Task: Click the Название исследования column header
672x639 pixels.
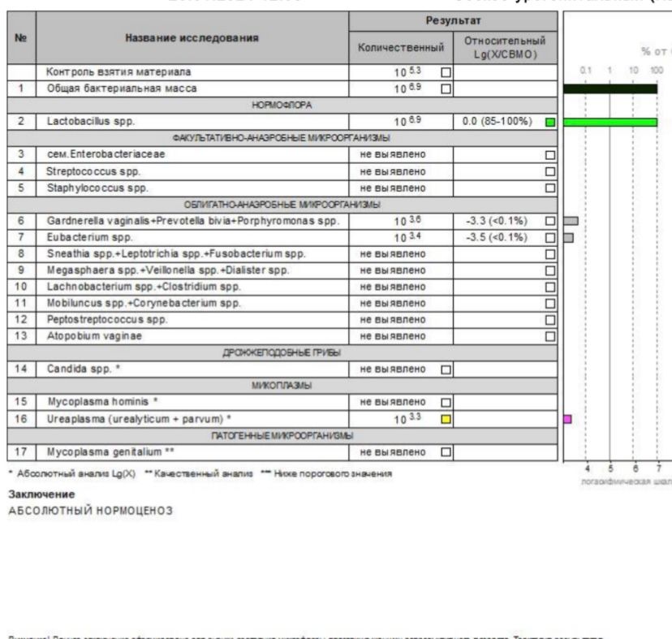Action: click(x=192, y=37)
